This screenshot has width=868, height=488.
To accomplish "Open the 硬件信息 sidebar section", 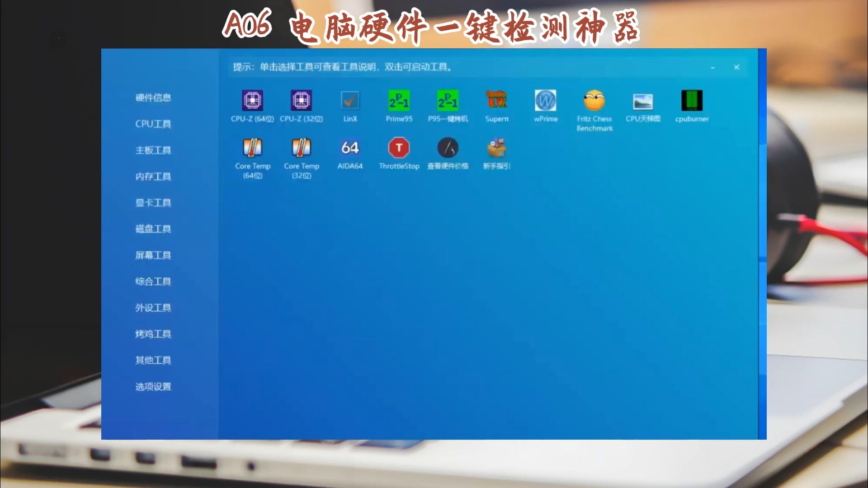I will [153, 98].
